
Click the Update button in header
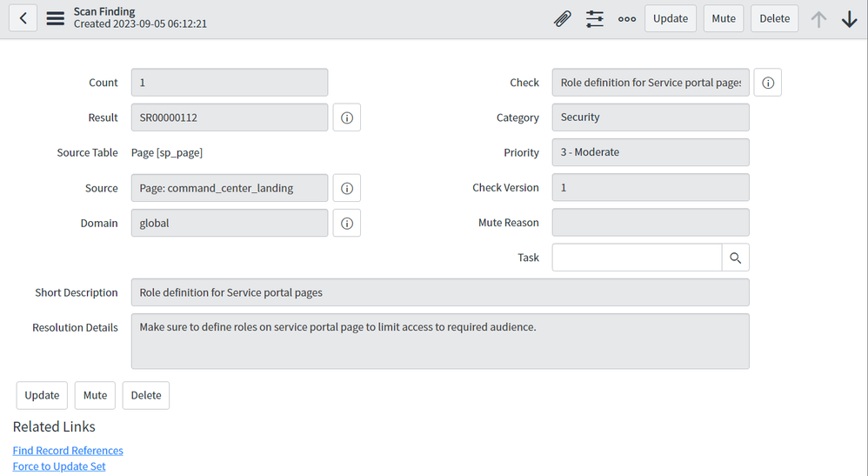tap(671, 18)
